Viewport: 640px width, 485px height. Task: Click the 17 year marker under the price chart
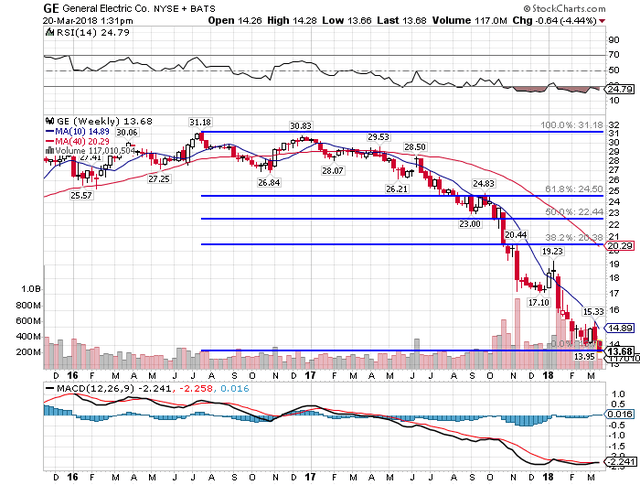[310, 375]
